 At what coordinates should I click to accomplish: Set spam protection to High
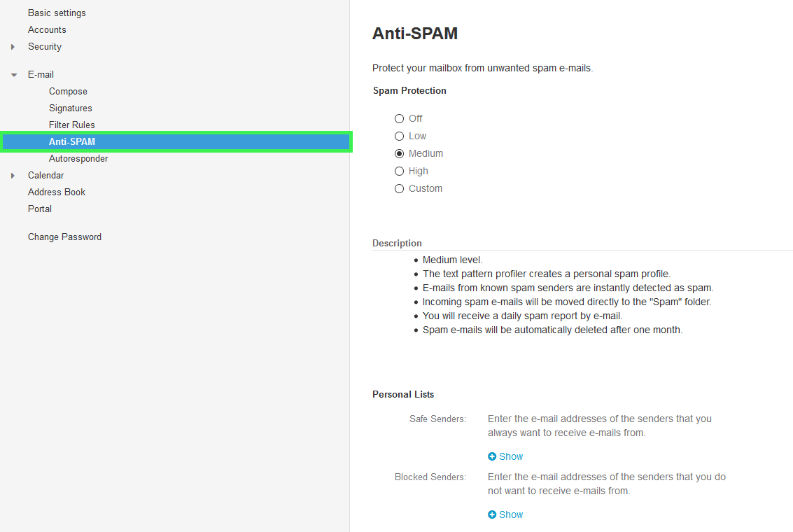[399, 171]
